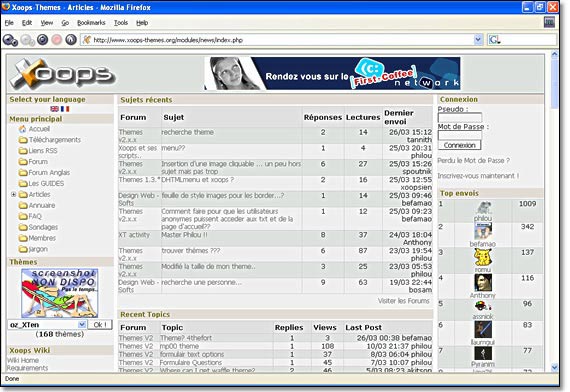Click Perdu le Mot de Passe link

(474, 160)
